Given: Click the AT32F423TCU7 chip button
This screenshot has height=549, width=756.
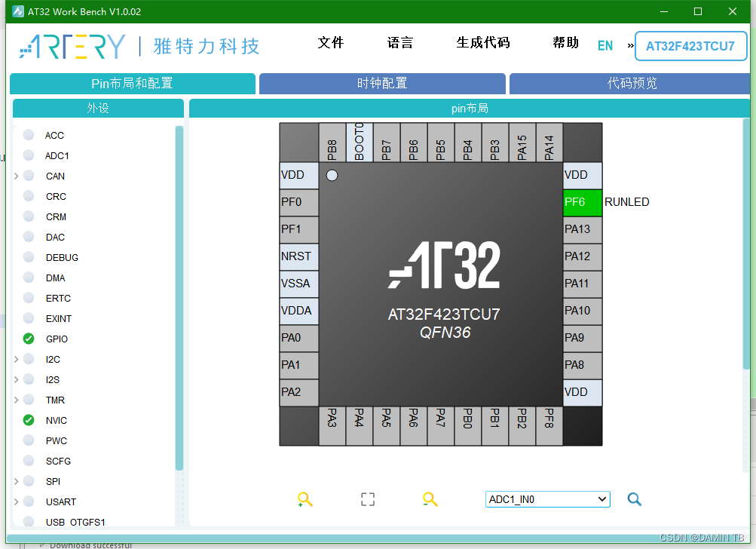Looking at the screenshot, I should coord(690,46).
